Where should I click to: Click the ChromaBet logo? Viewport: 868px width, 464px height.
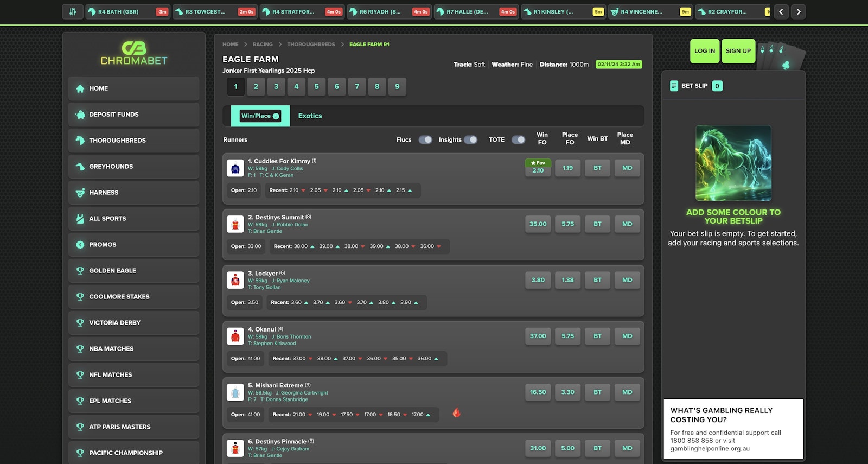coord(134,53)
